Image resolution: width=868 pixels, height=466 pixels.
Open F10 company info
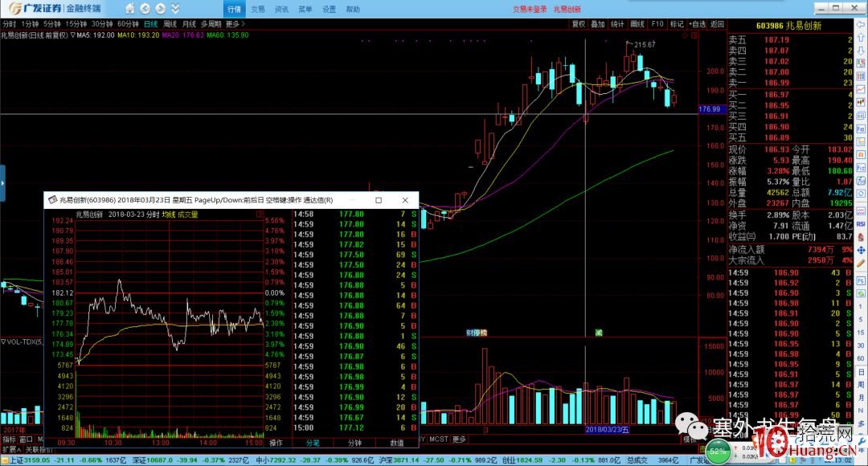click(657, 24)
